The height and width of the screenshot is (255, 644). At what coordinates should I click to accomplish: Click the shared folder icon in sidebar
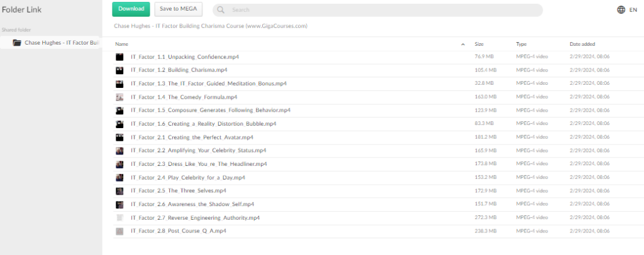point(17,43)
